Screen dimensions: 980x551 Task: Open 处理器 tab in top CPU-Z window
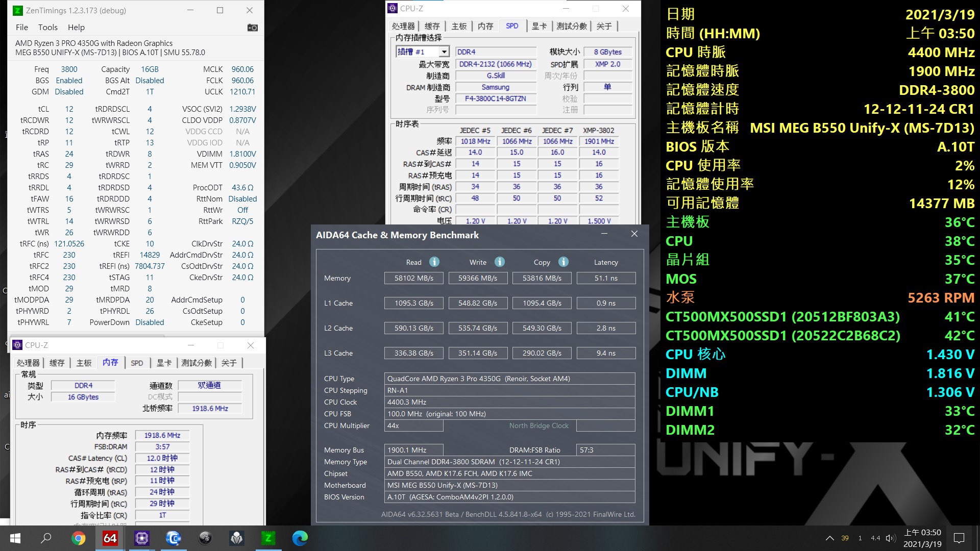pos(403,26)
